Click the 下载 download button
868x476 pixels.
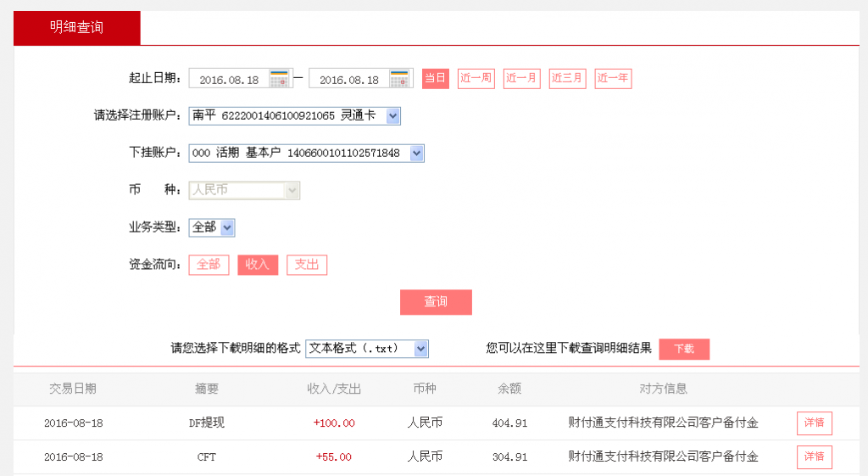coord(684,349)
